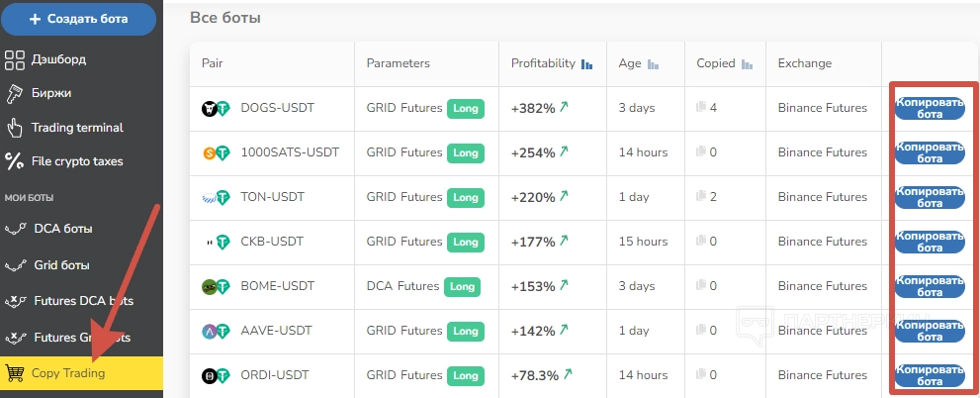Sort by Age bar chart icon

pos(653,63)
